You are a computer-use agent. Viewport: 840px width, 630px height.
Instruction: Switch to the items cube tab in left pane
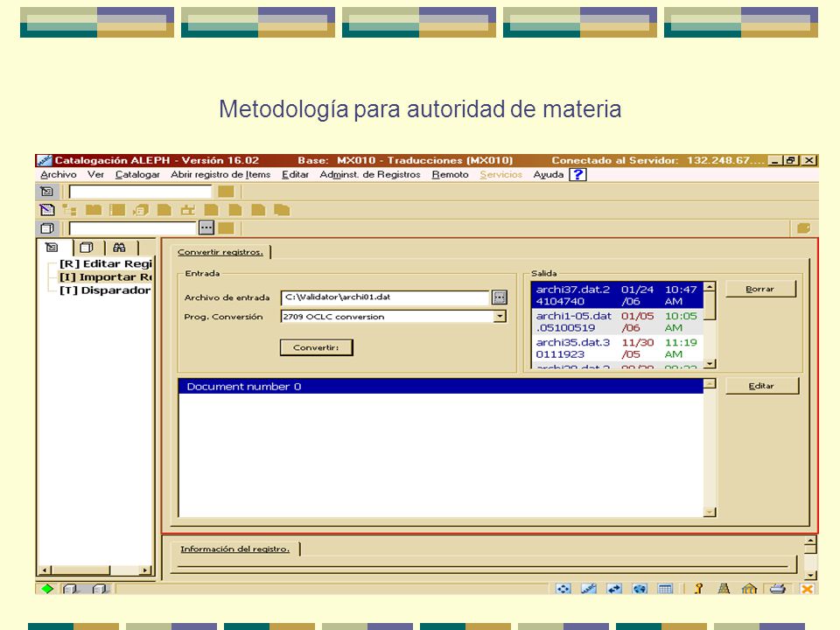(x=87, y=248)
